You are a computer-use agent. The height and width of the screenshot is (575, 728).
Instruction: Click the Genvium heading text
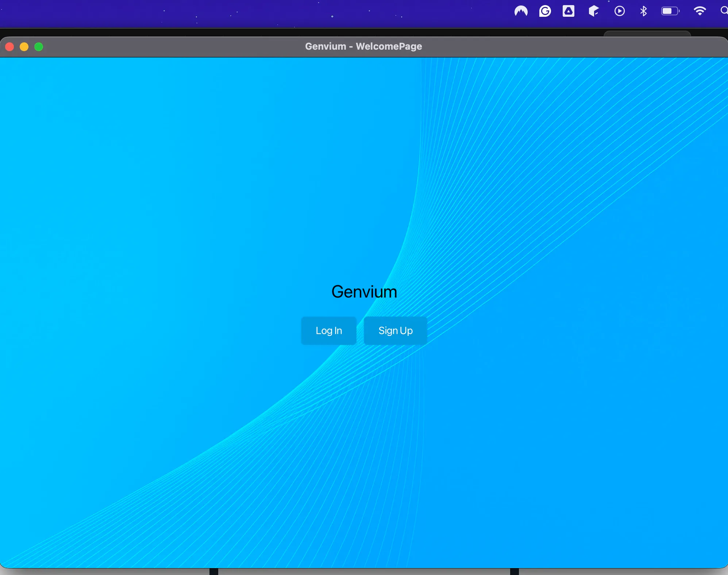point(364,292)
